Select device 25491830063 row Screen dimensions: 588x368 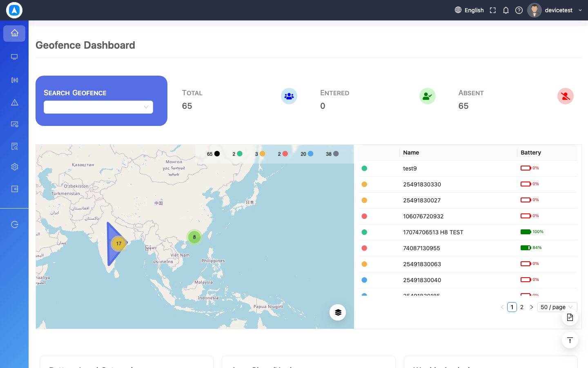coord(468,264)
